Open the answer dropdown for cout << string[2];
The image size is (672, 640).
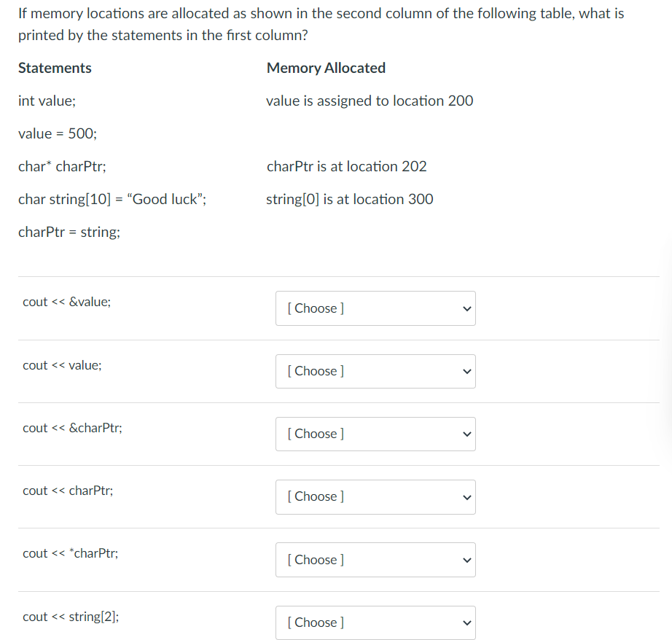coord(375,622)
